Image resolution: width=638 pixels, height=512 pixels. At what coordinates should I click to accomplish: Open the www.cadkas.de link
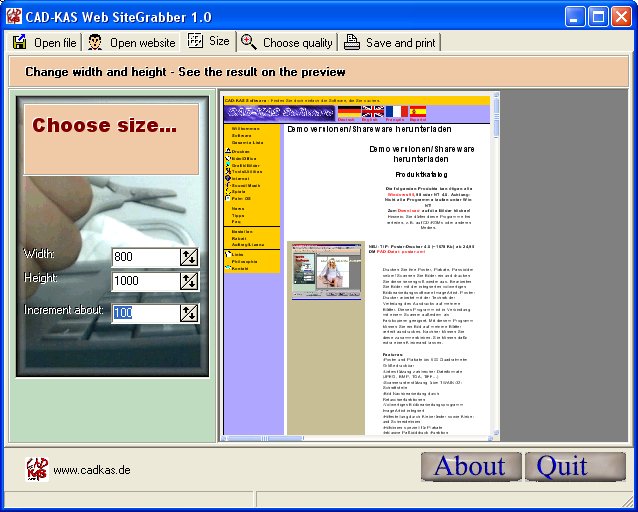pyautogui.click(x=91, y=470)
